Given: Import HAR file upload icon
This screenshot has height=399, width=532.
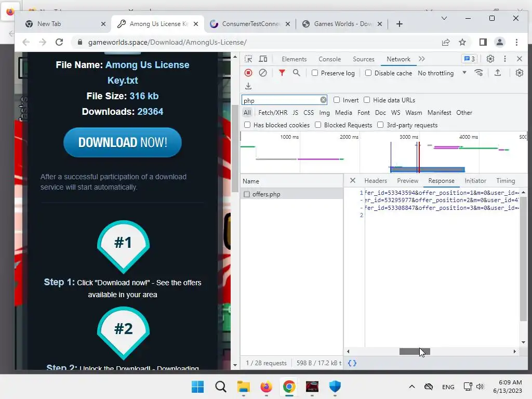Looking at the screenshot, I should tap(497, 73).
